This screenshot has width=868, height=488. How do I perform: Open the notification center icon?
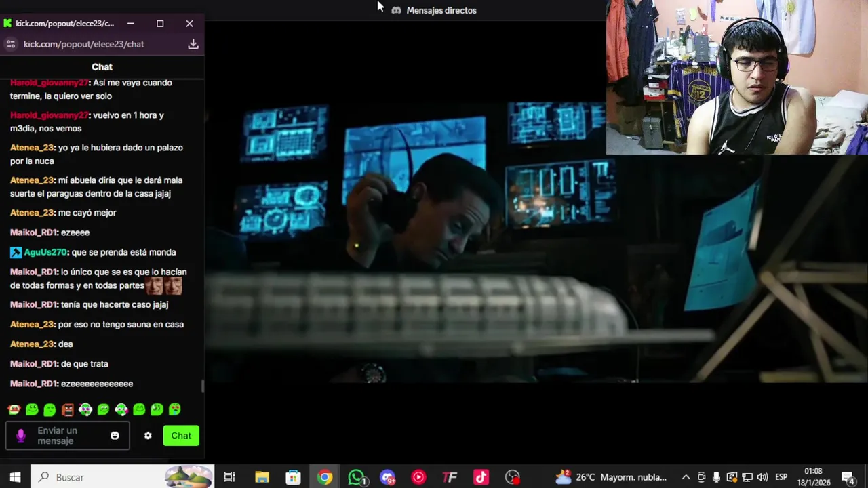[848, 477]
